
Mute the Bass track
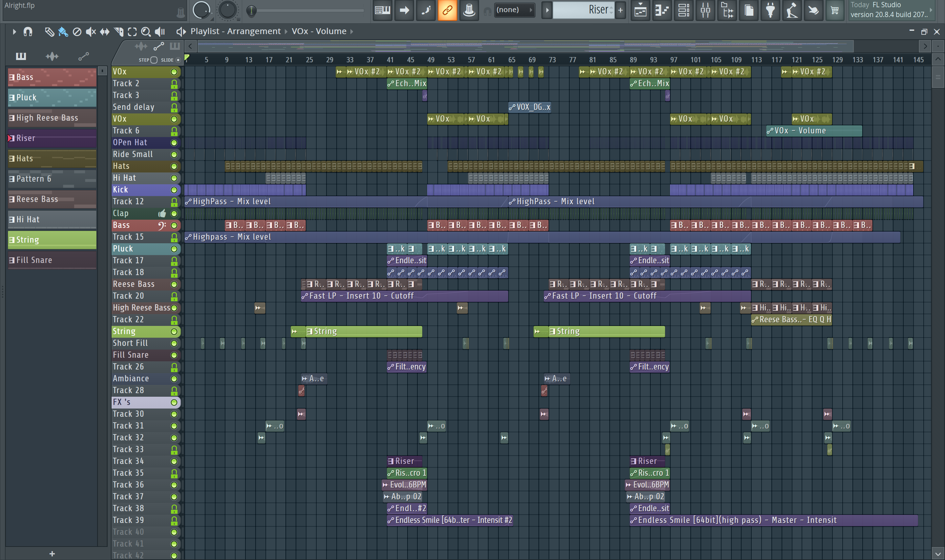pyautogui.click(x=174, y=225)
